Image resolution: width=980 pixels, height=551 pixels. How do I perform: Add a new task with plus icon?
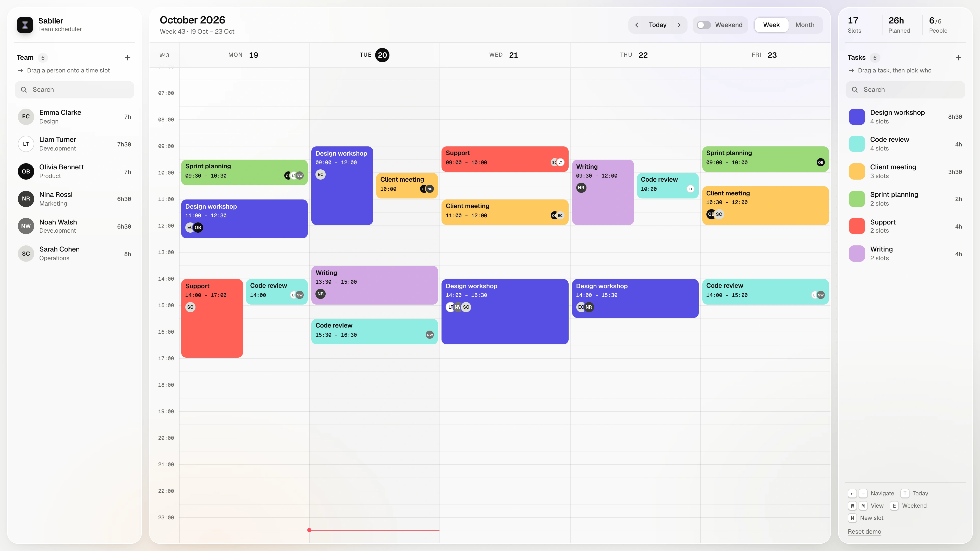point(958,58)
